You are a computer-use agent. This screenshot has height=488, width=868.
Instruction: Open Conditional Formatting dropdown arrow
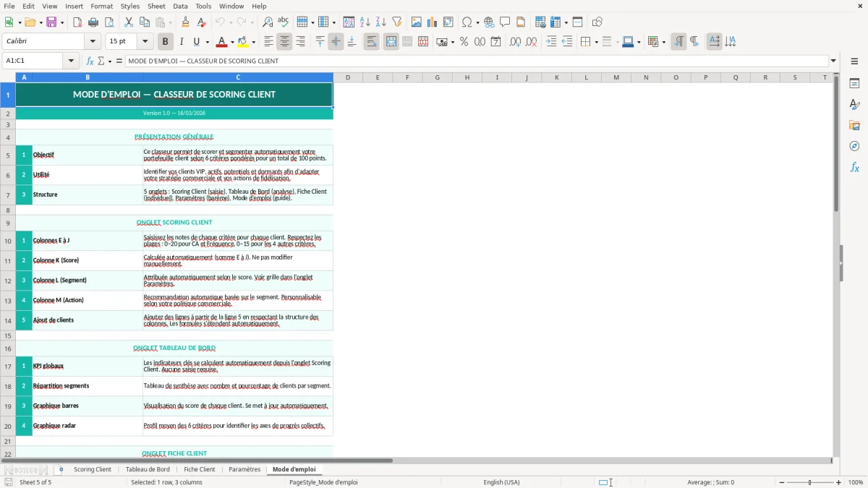663,42
